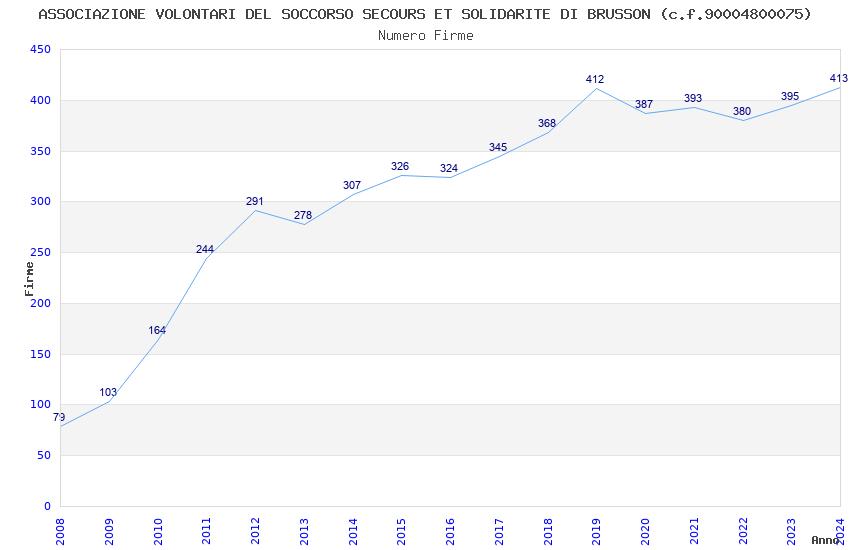Click the 2024 data value 413
850x550 pixels.
tap(839, 78)
